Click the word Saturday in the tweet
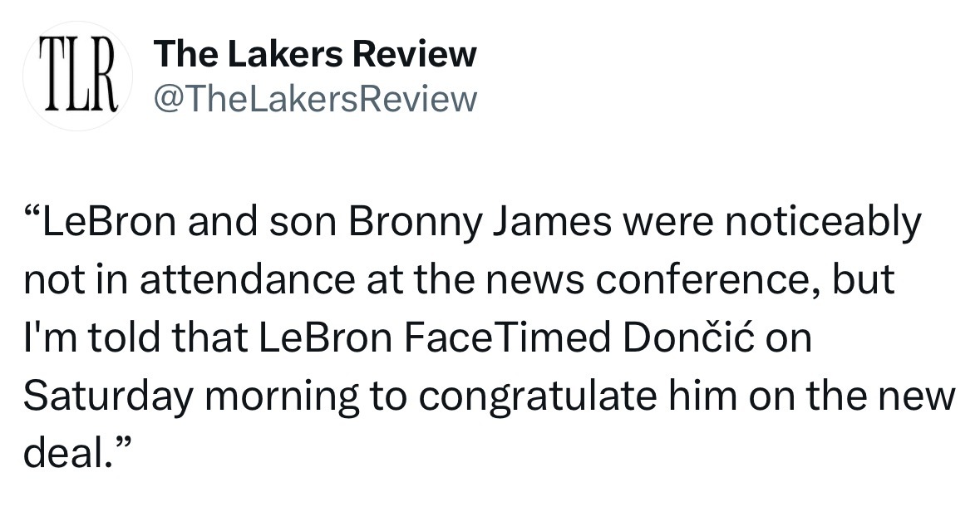 109,396
